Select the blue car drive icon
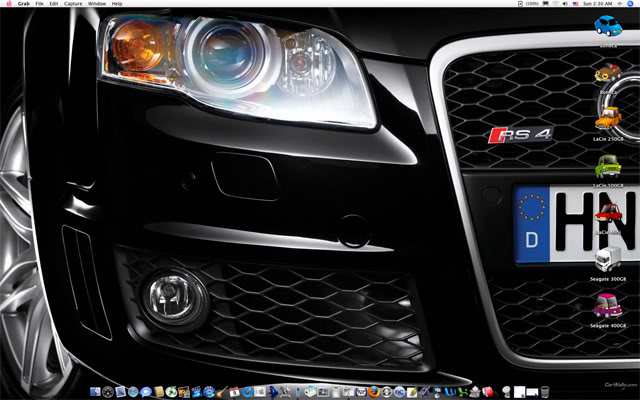The image size is (640, 400). (608, 26)
